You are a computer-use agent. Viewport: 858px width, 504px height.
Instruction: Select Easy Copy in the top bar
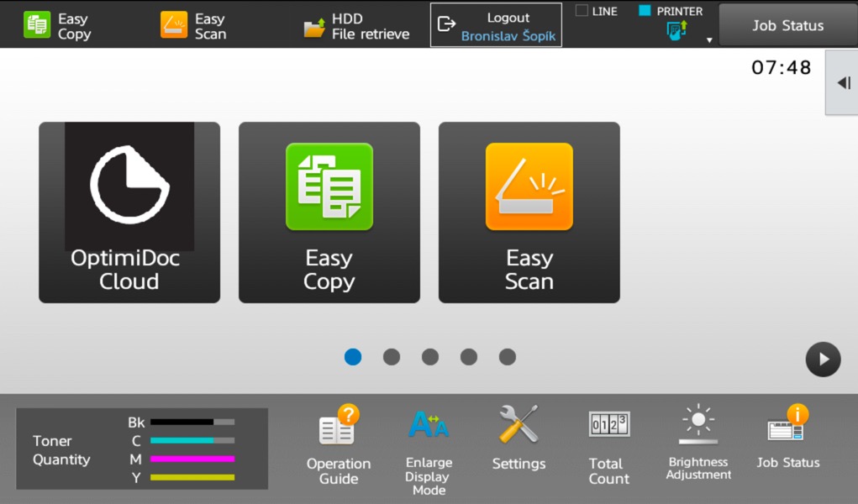coord(57,25)
